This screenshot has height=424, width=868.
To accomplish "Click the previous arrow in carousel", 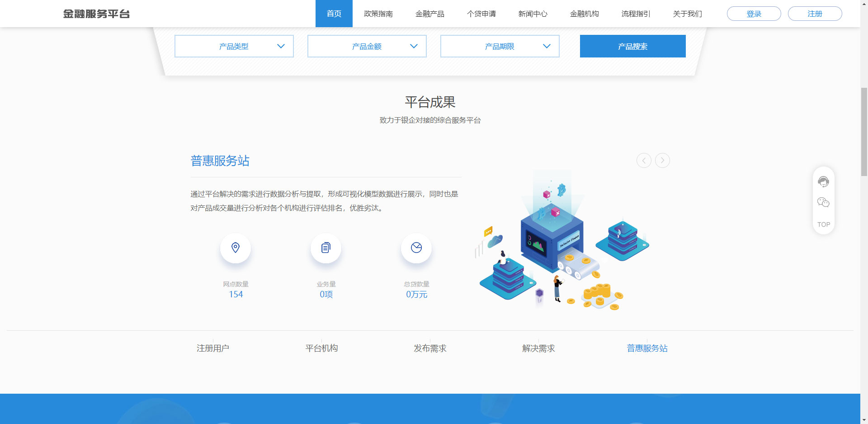I will pyautogui.click(x=644, y=160).
